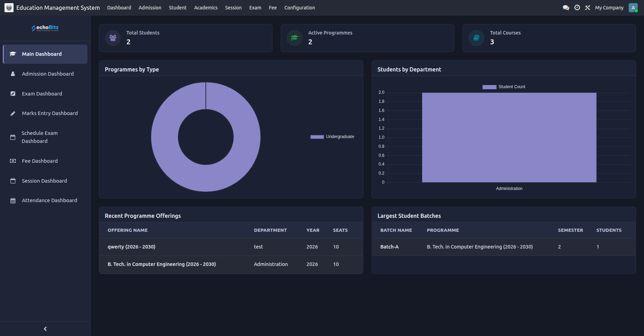
Task: Click the Admission Dashboard person icon
Action: tap(13, 74)
